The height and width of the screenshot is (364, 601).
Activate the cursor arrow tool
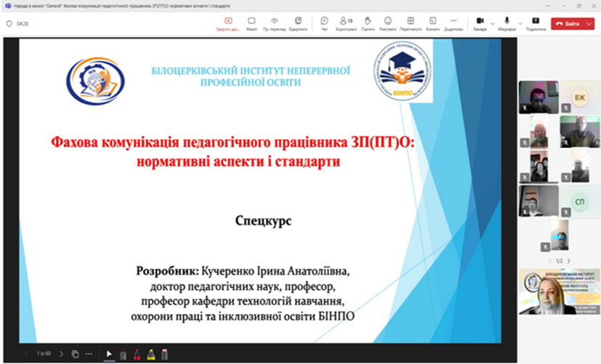109,354
